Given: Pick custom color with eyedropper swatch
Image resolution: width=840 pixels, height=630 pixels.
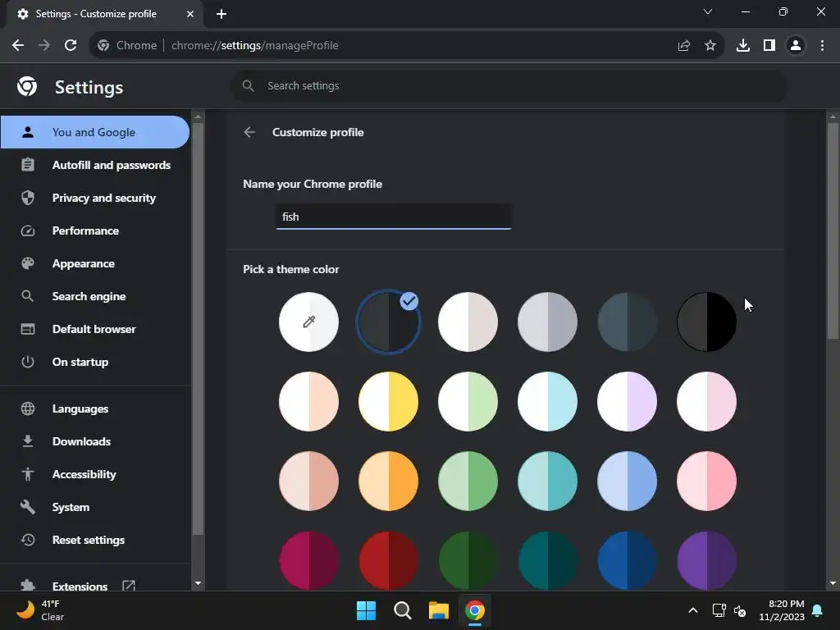Looking at the screenshot, I should 308,322.
